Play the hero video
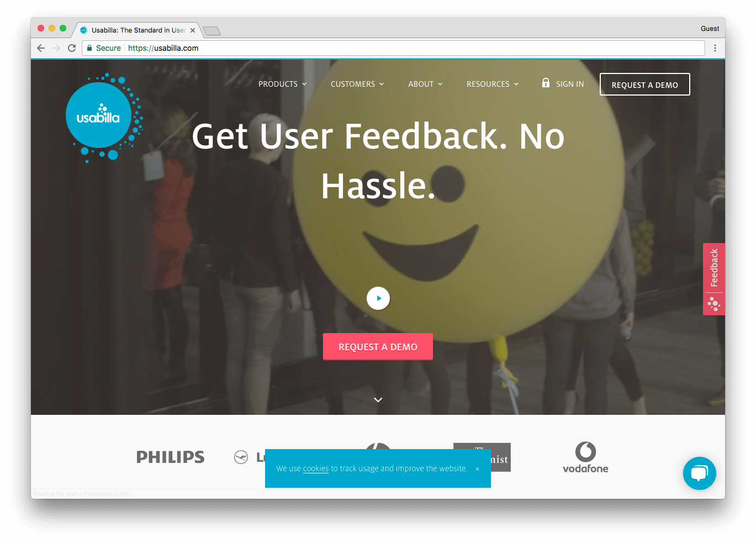Image resolution: width=756 pixels, height=543 pixels. [378, 298]
